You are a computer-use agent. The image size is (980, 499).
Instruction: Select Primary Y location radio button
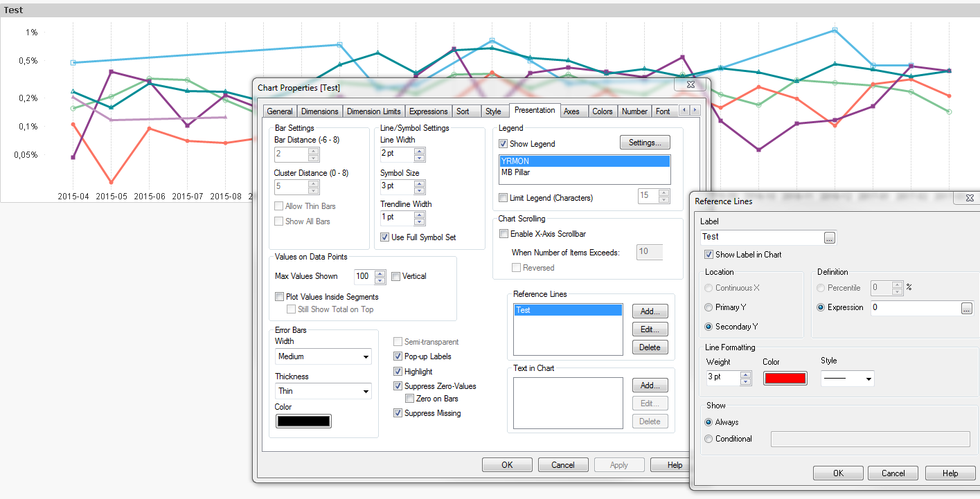tap(708, 307)
